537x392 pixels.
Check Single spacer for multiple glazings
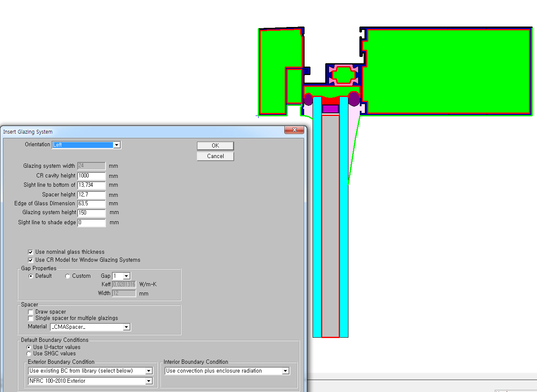(x=30, y=318)
